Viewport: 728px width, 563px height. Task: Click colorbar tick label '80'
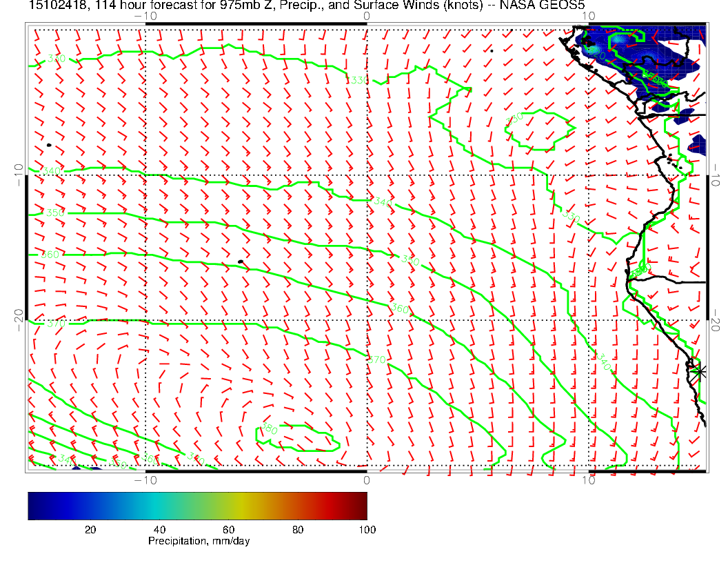pyautogui.click(x=298, y=530)
